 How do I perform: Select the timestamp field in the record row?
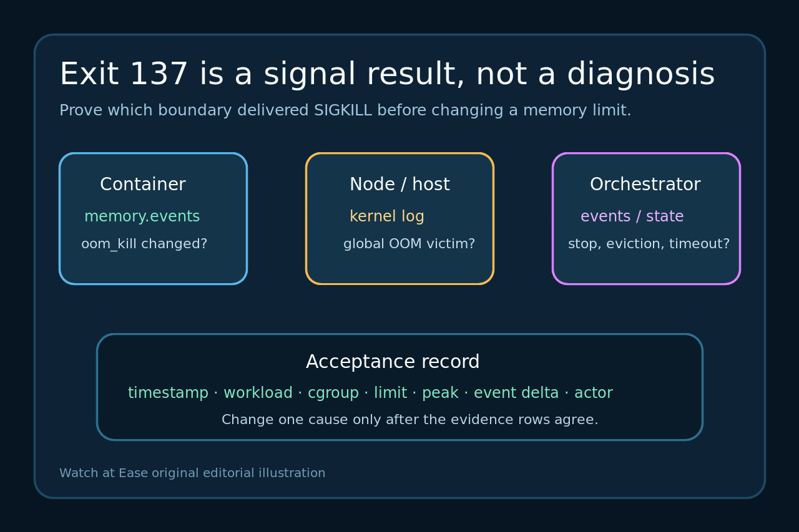168,393
